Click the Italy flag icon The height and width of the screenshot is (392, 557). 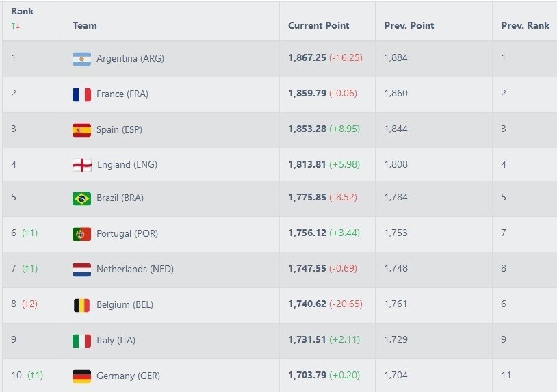click(x=81, y=341)
